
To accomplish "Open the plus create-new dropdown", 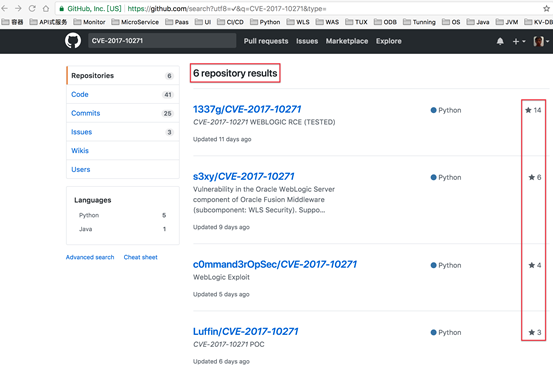I will point(519,41).
